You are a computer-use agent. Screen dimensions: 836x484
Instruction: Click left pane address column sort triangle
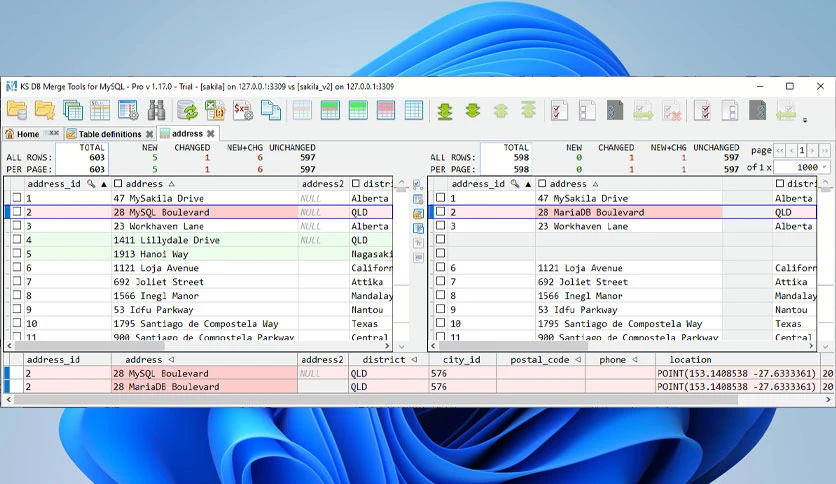172,184
